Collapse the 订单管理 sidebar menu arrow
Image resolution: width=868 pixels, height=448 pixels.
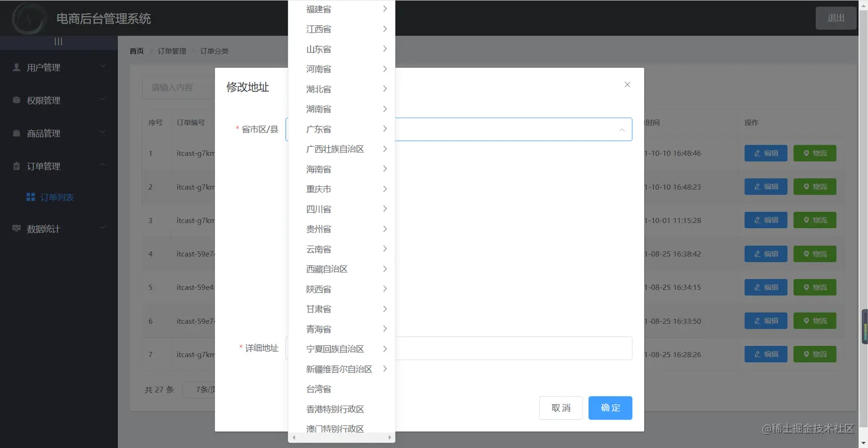(103, 166)
